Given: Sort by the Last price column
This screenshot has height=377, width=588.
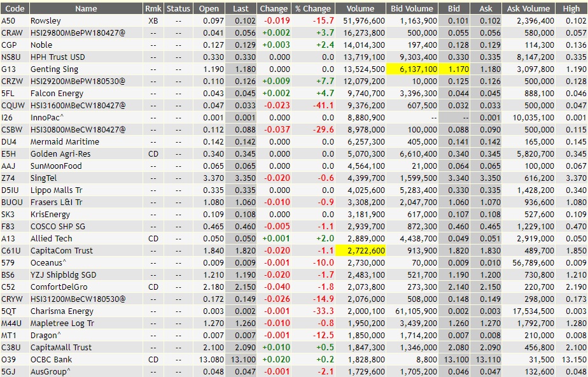Looking at the screenshot, I should 242,8.
